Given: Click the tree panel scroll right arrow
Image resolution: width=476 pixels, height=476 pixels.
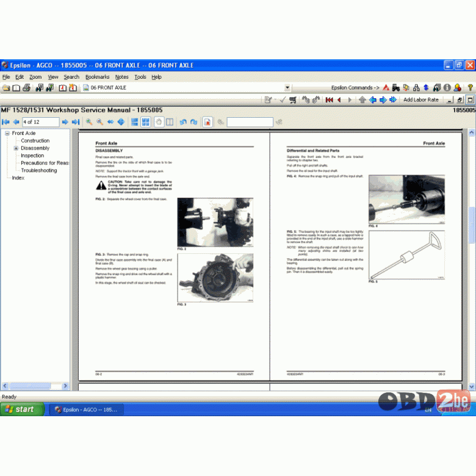Looking at the screenshot, I should coord(65,386).
